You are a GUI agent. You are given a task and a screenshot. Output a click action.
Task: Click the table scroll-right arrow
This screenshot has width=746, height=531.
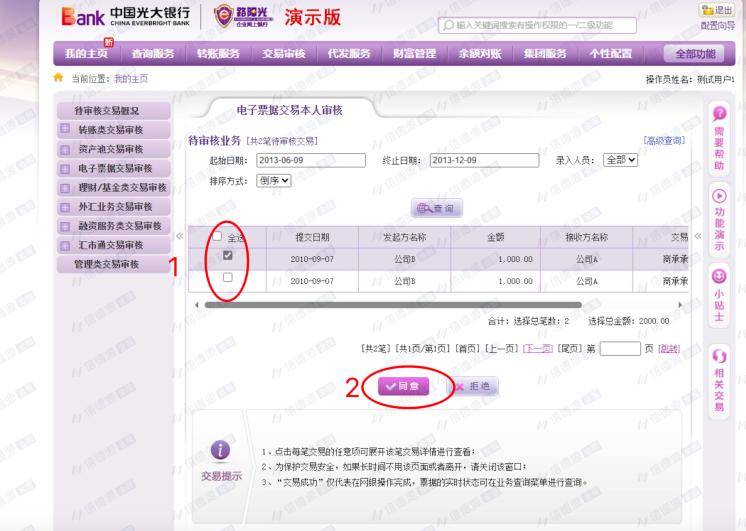[680, 305]
